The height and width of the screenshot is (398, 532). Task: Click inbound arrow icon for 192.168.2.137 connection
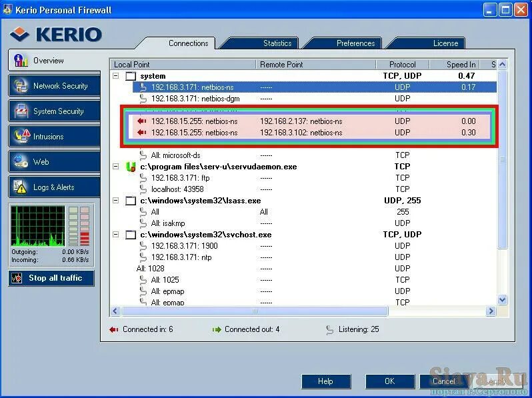click(142, 121)
